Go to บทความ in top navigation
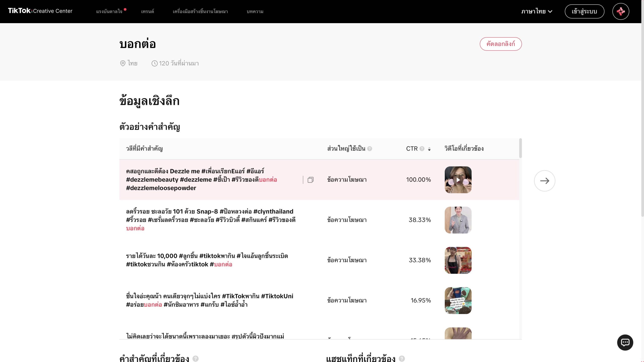 255,11
